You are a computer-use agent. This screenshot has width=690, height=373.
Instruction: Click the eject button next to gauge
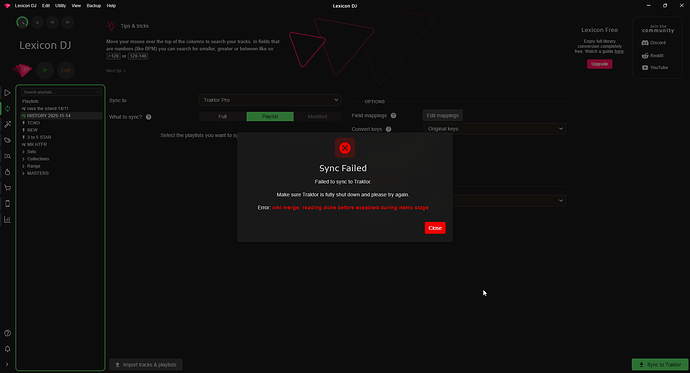(37, 22)
